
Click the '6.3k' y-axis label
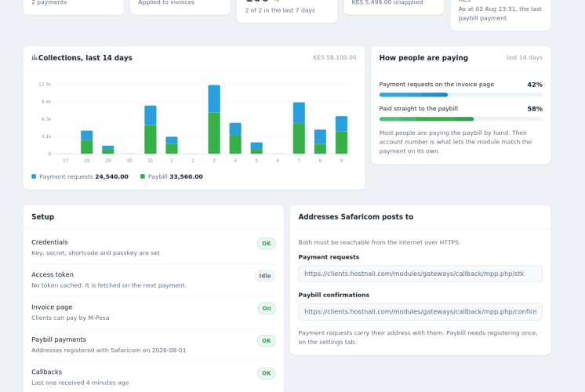pos(46,119)
